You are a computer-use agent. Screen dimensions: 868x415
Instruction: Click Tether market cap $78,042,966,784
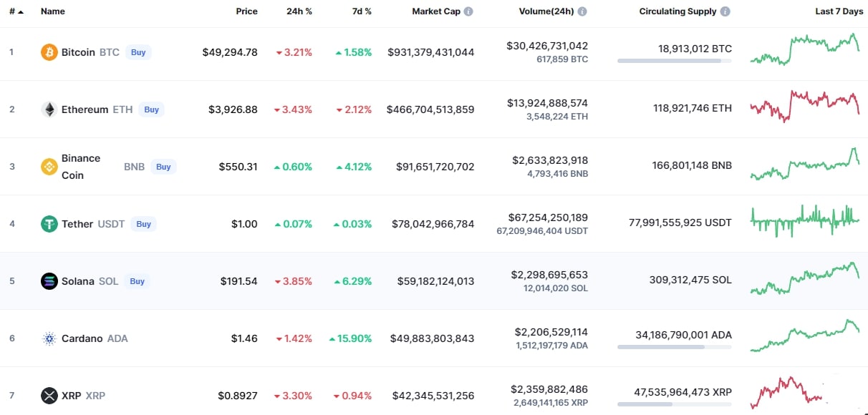pyautogui.click(x=433, y=224)
